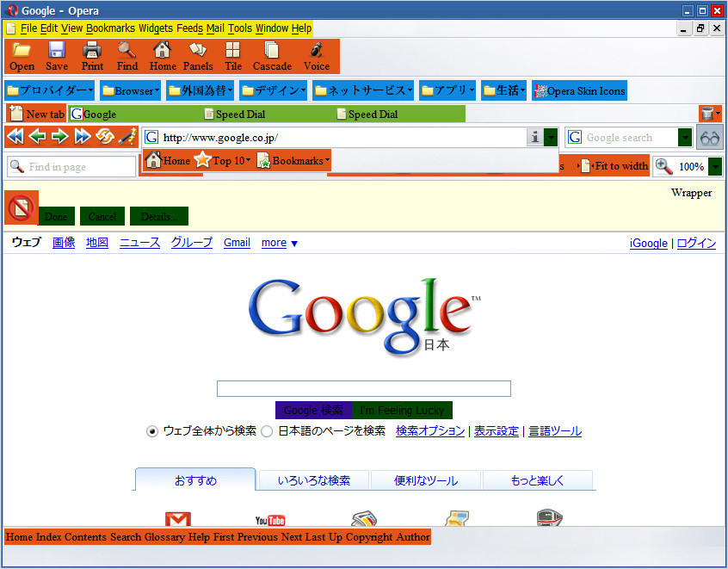Click the I'm Feeling Lucky button
728x569 pixels.
pyautogui.click(x=402, y=410)
